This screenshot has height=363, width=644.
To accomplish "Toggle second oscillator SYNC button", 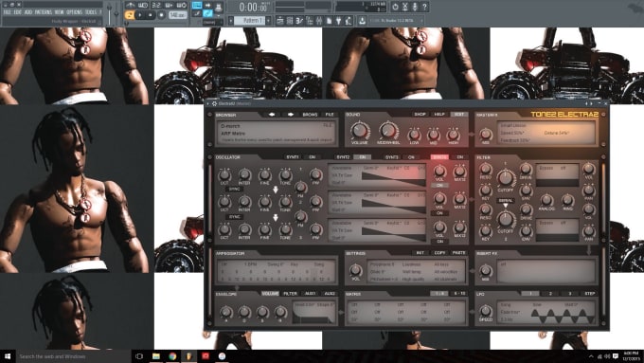I will (x=235, y=217).
